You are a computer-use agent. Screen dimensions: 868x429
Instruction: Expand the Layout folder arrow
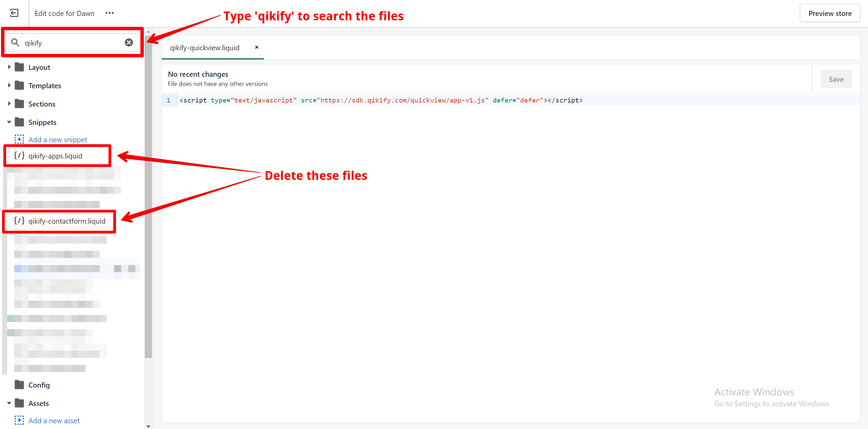pos(9,67)
